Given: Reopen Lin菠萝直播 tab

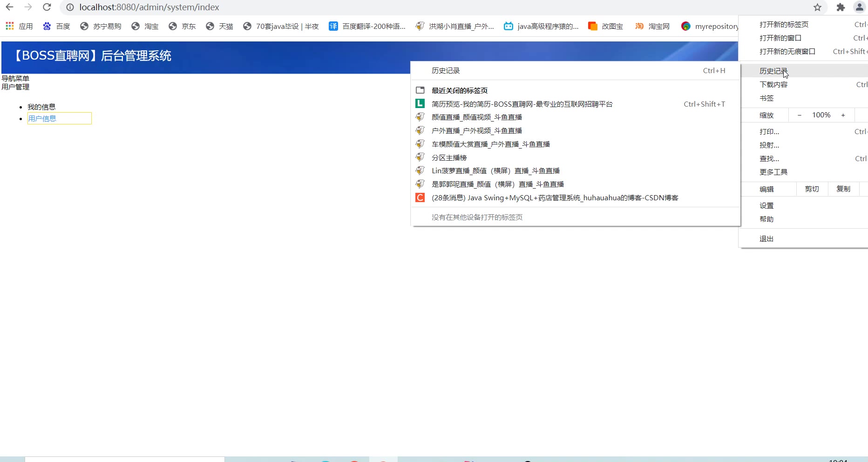Looking at the screenshot, I should pos(576,170).
